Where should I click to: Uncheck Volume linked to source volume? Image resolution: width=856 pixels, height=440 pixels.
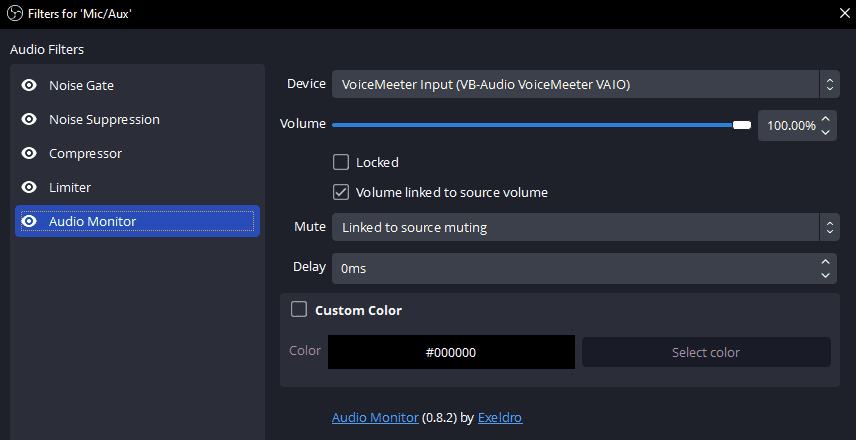341,192
